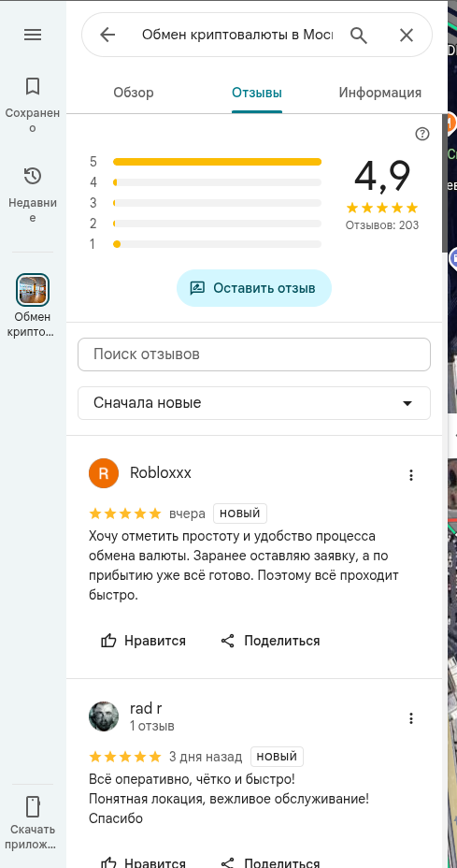Image resolution: width=457 pixels, height=868 pixels.
Task: Open the place thumbnail in sidebar
Action: [x=33, y=290]
